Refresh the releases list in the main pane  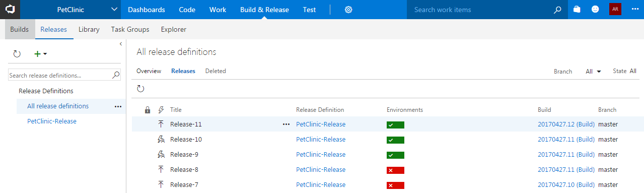coord(140,89)
